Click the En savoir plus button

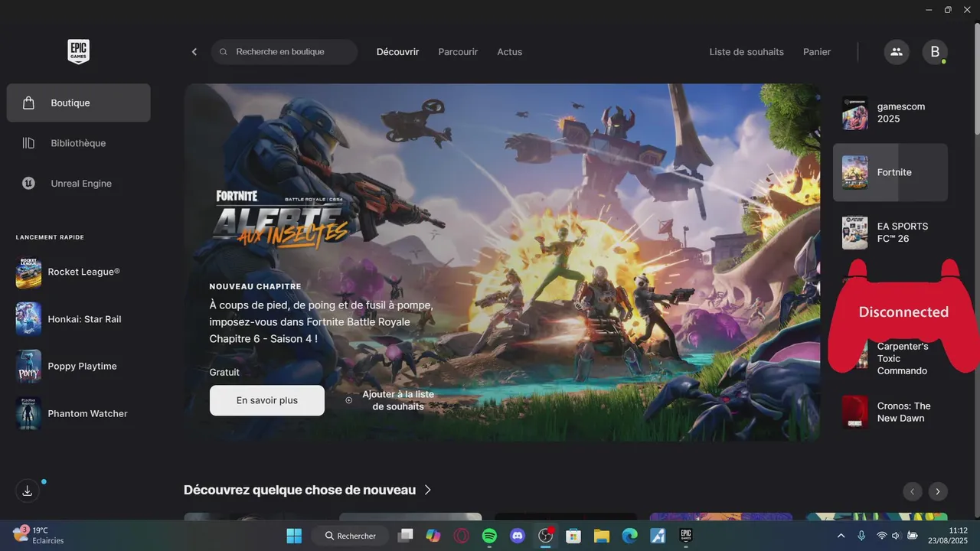[267, 400]
